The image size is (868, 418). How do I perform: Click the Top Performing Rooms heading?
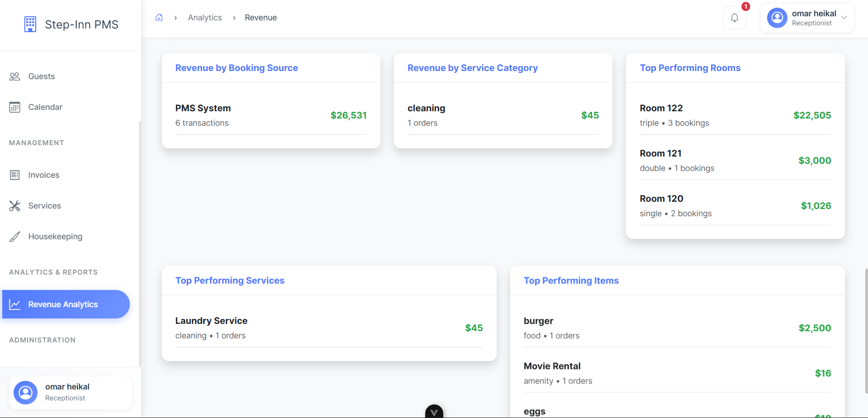[x=690, y=68]
